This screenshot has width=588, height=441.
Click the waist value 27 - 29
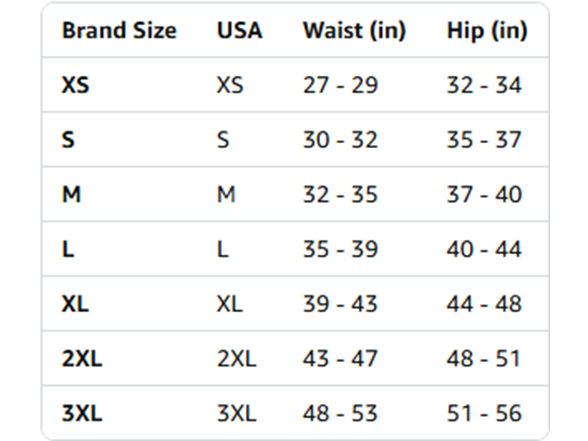pos(340,85)
